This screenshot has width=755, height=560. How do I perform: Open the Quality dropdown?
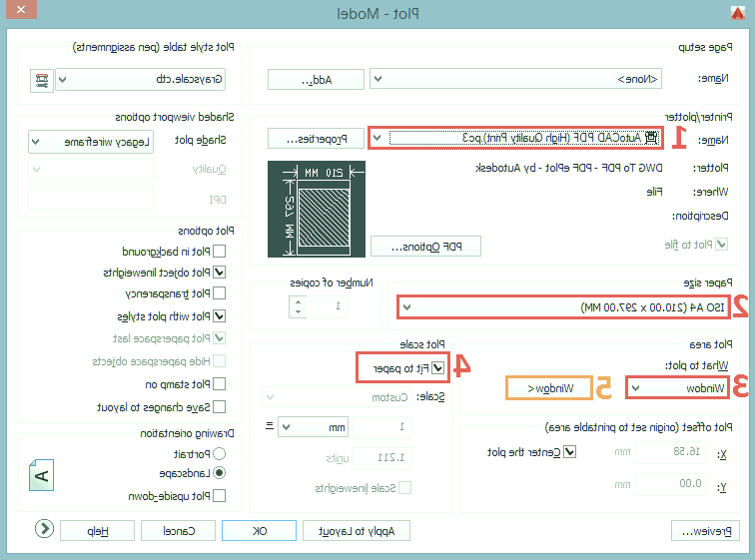[91, 170]
